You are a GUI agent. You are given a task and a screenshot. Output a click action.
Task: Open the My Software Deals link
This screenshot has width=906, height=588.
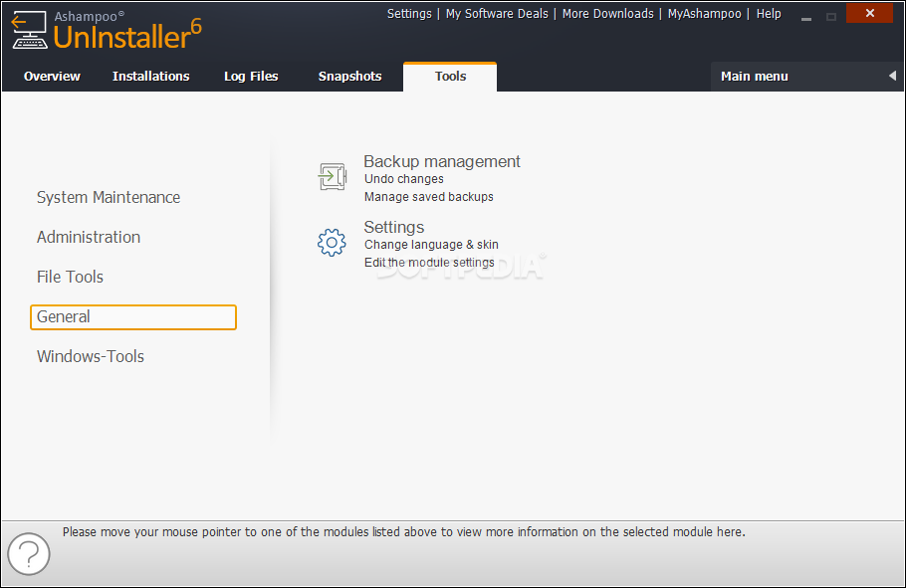click(497, 14)
